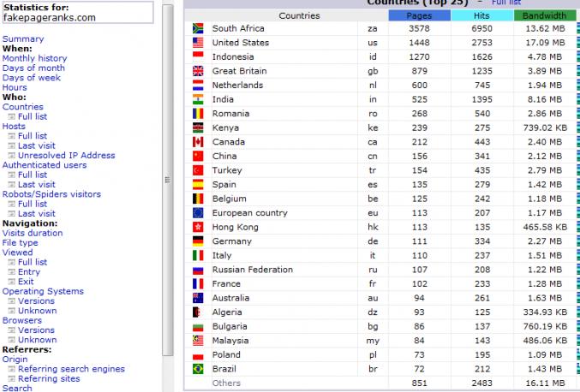Open Unknown under Browsers
This screenshot has height=392, width=580.
pos(38,340)
